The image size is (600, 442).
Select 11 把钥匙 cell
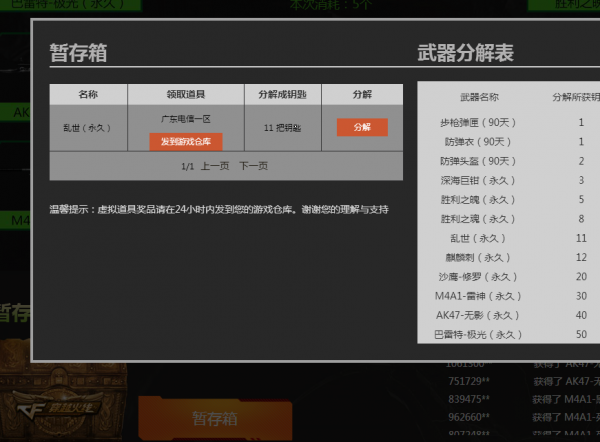coord(282,128)
